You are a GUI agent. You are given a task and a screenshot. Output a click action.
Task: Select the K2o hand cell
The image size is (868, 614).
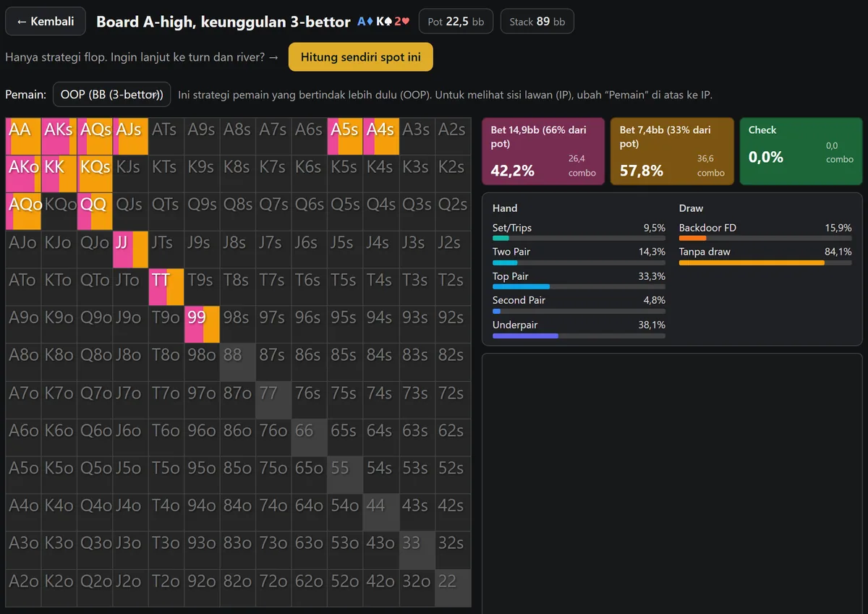(59, 588)
